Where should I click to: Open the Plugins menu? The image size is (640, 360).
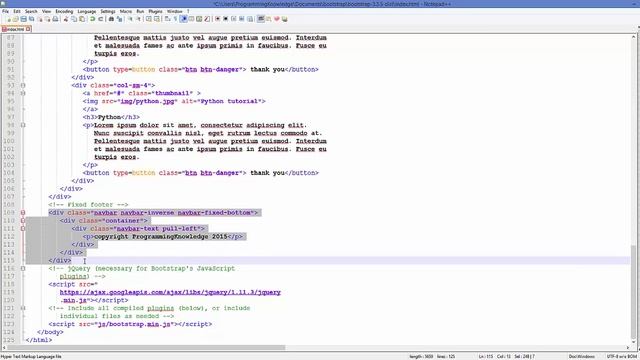coord(155,11)
